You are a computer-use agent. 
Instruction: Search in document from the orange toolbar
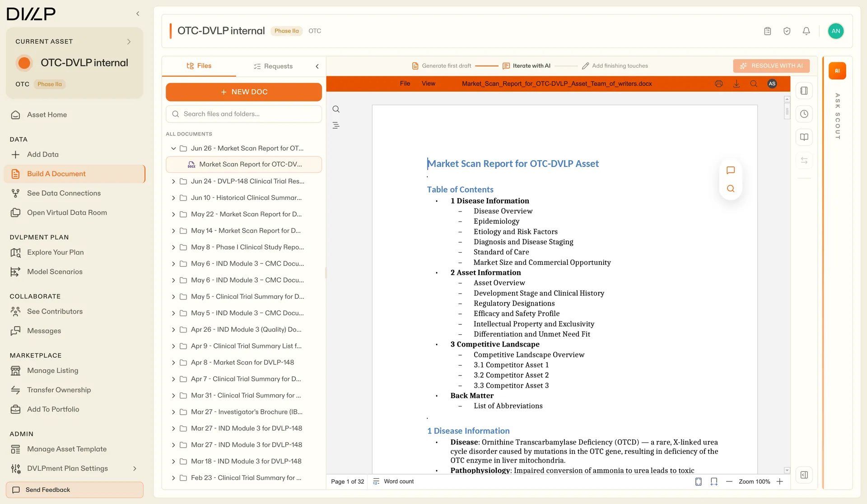pyautogui.click(x=754, y=83)
